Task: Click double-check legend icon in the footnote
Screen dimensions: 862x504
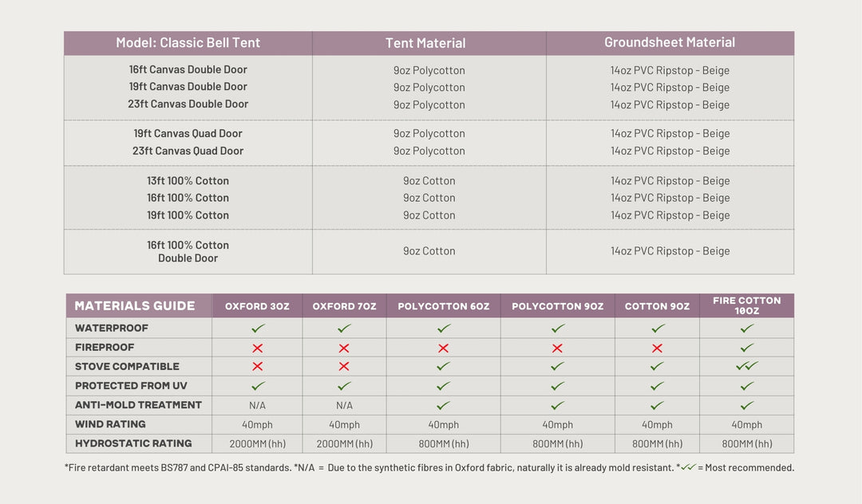Action: tap(688, 467)
